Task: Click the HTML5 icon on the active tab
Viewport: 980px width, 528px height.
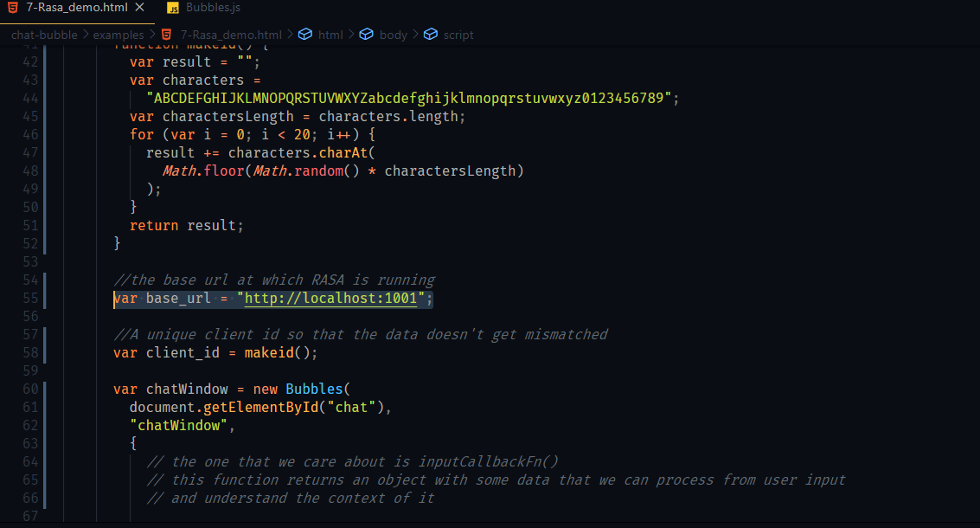Action: coord(13,8)
